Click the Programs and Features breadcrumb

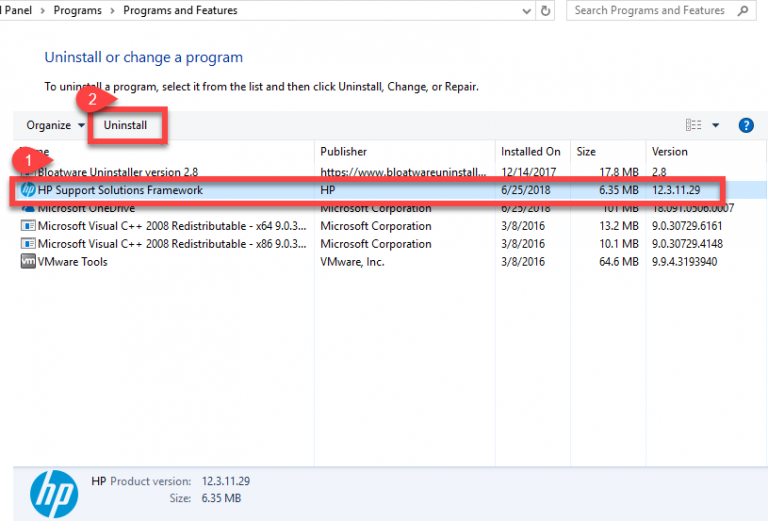click(x=180, y=10)
